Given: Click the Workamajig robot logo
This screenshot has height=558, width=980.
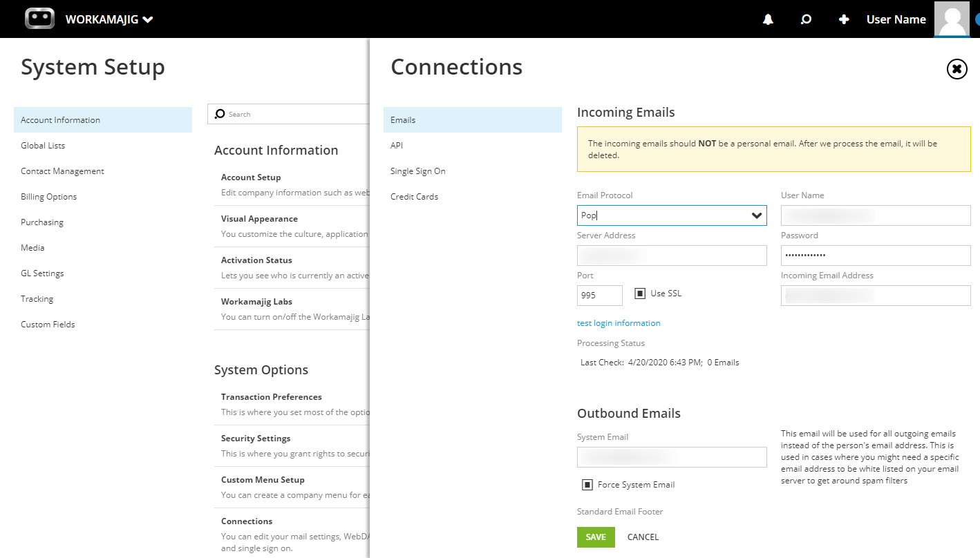Looking at the screenshot, I should 39,19.
